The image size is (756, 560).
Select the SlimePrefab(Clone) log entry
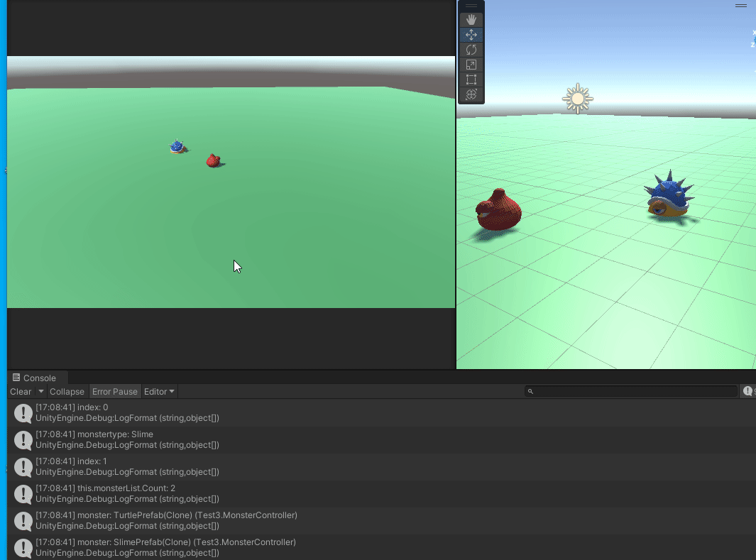click(x=381, y=547)
